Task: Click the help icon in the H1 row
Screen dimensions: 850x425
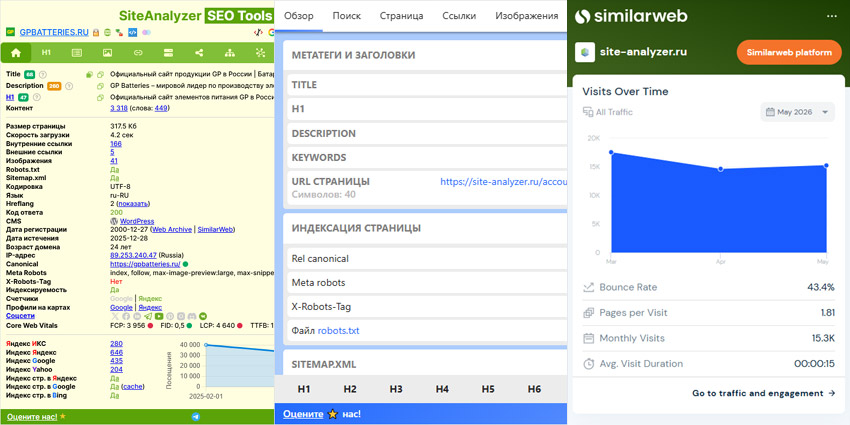Action: [x=37, y=98]
